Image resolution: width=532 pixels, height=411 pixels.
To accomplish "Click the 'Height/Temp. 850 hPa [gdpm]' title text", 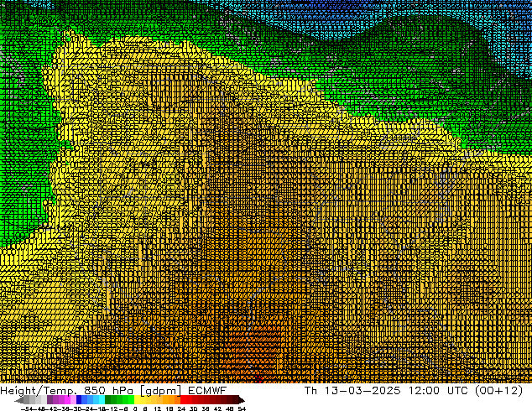I will 90,391.
